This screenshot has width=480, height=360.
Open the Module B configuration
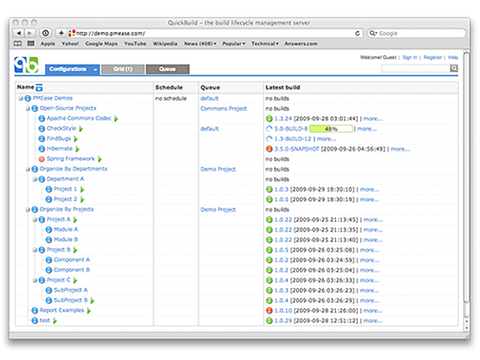66,240
